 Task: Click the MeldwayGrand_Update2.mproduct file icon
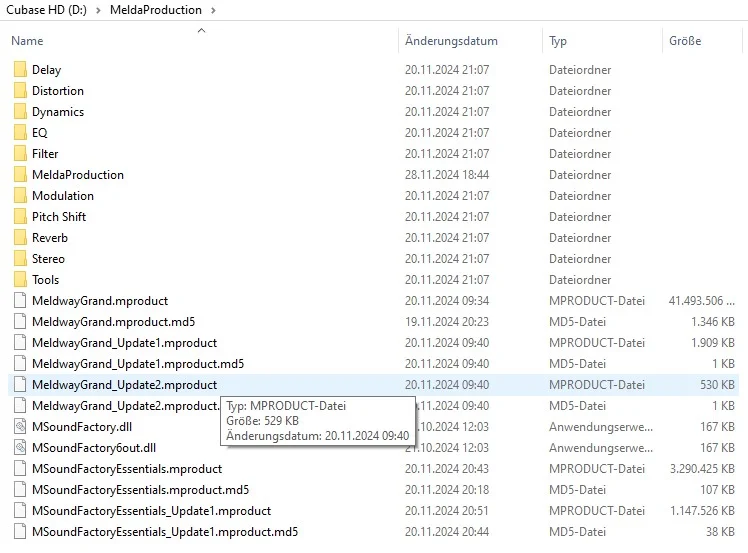(x=20, y=385)
